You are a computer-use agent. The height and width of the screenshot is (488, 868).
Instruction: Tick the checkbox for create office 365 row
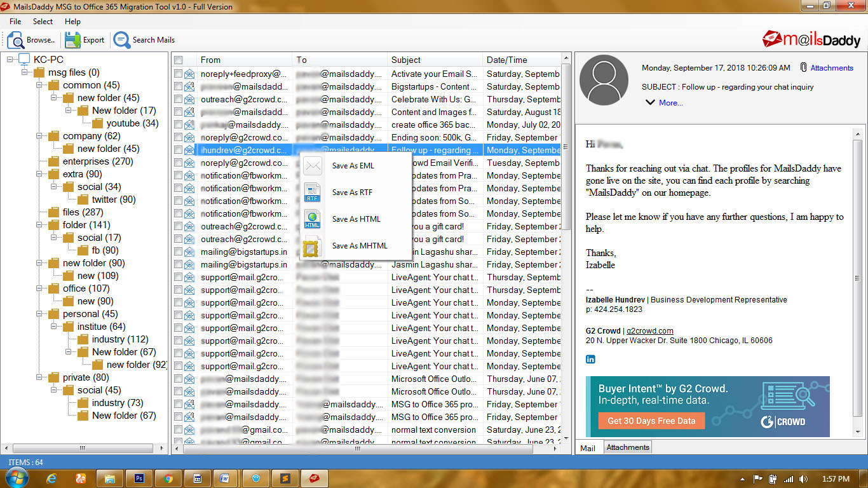179,125
